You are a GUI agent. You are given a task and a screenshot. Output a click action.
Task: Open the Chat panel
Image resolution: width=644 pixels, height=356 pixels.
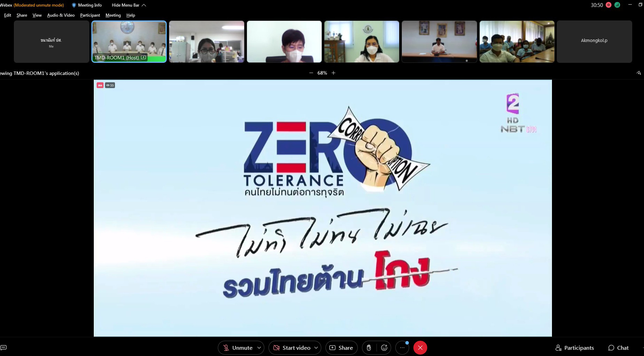(618, 348)
